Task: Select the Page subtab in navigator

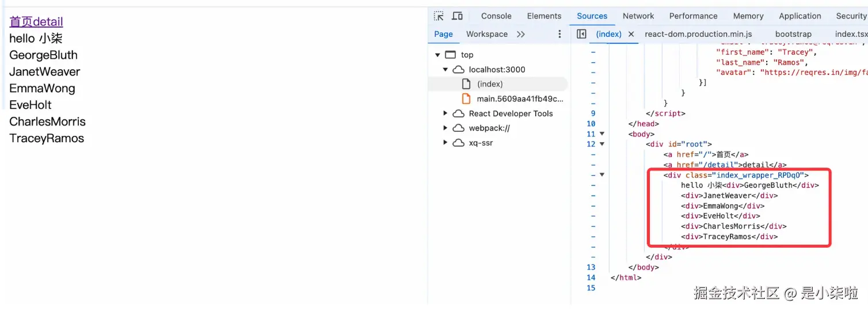Action: click(443, 34)
